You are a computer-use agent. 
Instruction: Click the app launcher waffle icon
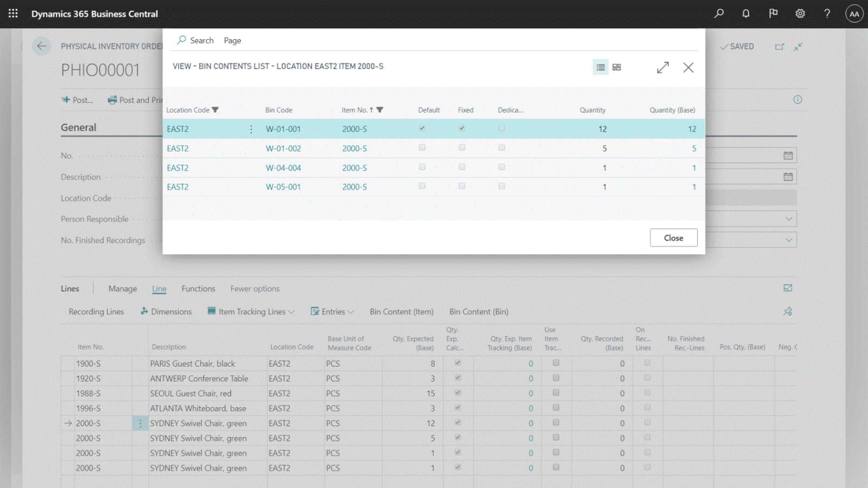[13, 14]
